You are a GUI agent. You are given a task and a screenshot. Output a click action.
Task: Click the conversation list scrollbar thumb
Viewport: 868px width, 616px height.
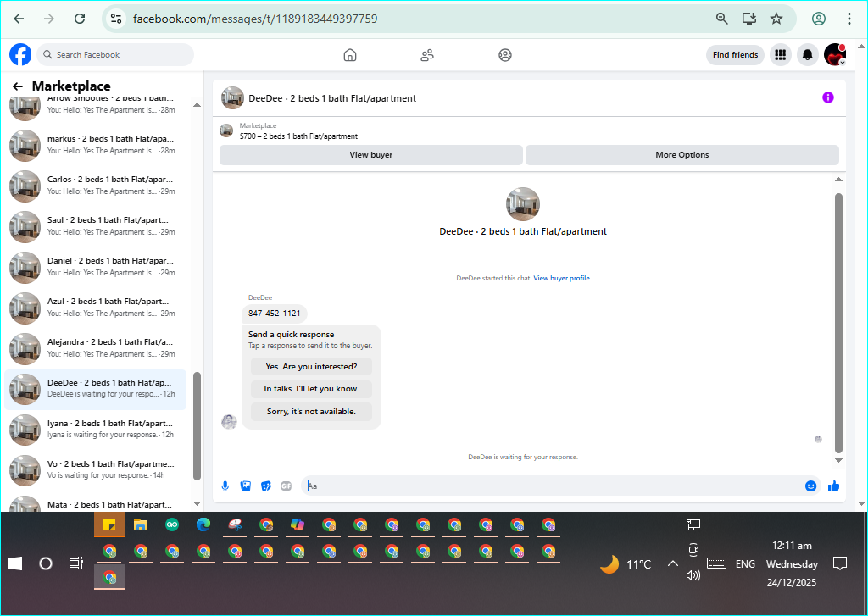coord(197,426)
